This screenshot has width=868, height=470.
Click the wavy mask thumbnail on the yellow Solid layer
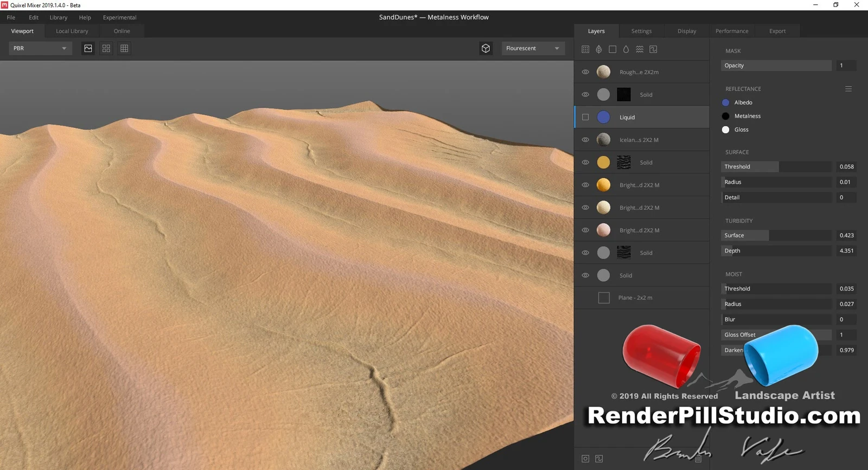click(x=624, y=163)
